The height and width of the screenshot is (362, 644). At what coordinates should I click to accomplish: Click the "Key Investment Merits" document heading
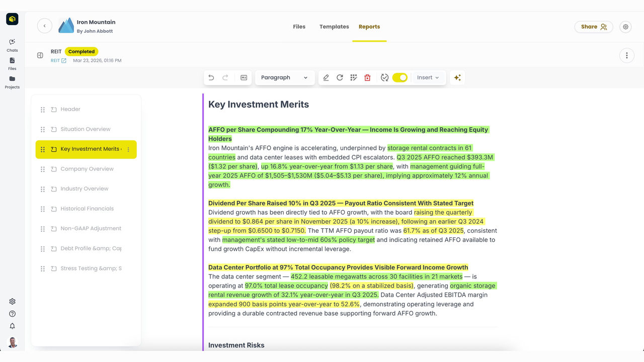click(259, 105)
